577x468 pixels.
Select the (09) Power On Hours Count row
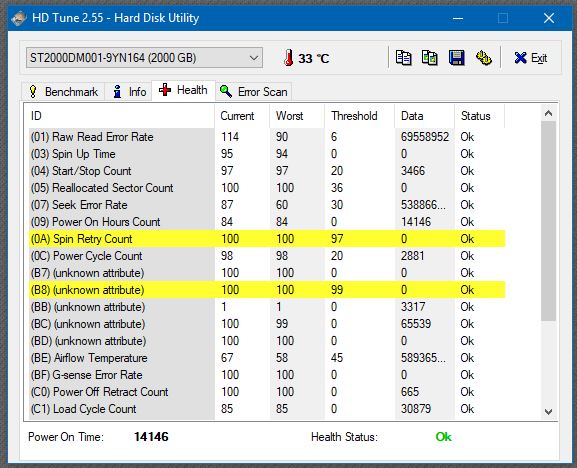(x=267, y=222)
